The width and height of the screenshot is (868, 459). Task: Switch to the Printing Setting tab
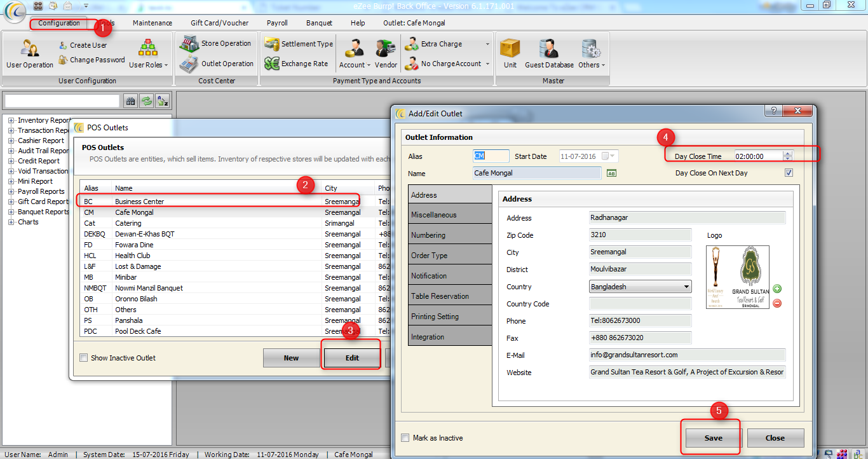450,317
